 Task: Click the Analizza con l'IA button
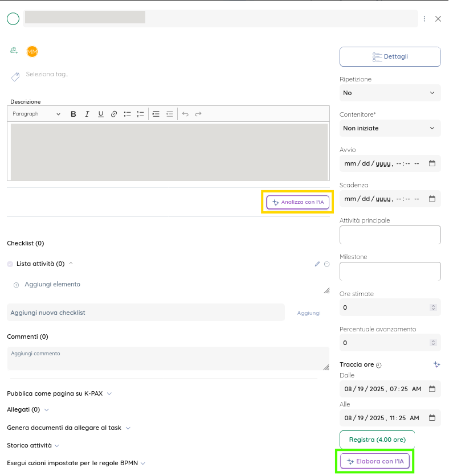point(297,202)
